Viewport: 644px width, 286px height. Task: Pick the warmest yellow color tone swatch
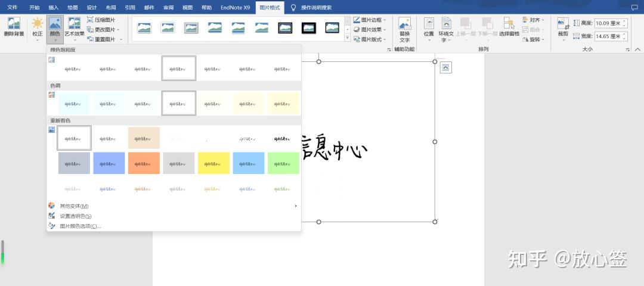point(283,103)
